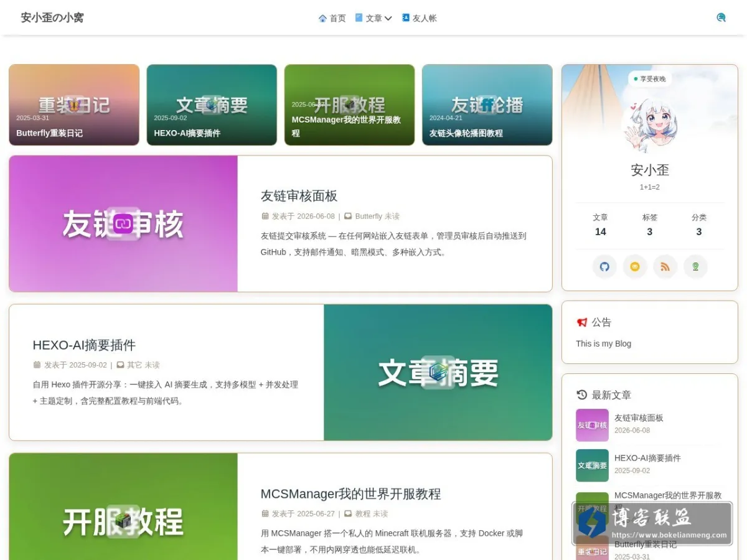The width and height of the screenshot is (747, 560).
Task: Click the calendar icon beside 发表于 2025-09-02
Action: click(37, 365)
